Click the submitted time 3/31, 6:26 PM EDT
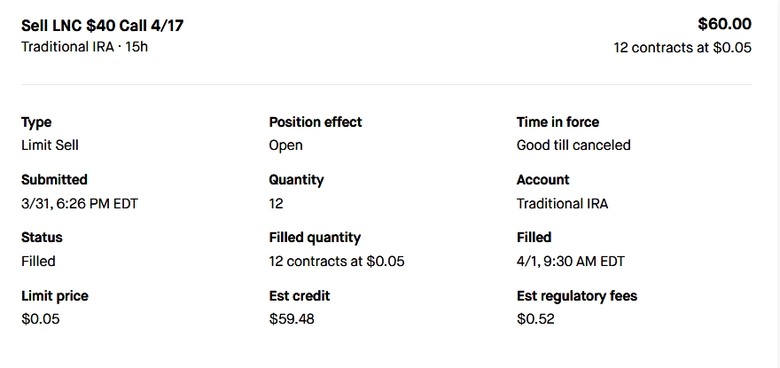The height and width of the screenshot is (368, 780). point(80,204)
